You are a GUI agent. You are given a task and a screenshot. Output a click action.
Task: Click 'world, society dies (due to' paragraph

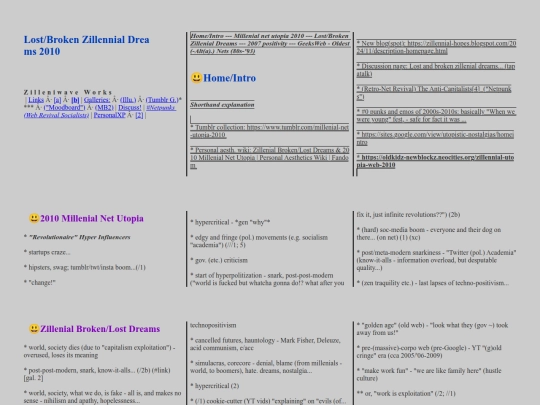[x=100, y=351]
